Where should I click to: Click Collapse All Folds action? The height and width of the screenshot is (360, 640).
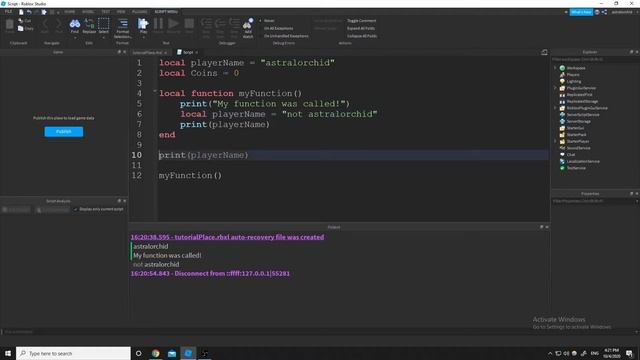362,36
